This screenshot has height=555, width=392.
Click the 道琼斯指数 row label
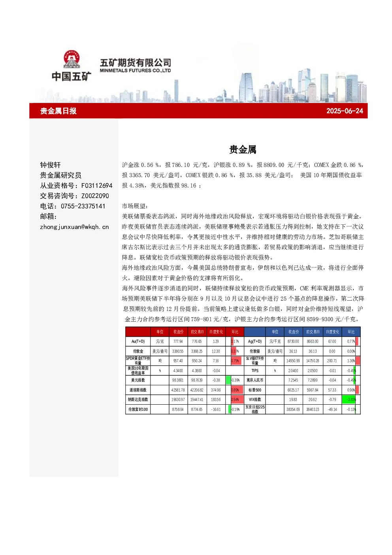click(138, 390)
